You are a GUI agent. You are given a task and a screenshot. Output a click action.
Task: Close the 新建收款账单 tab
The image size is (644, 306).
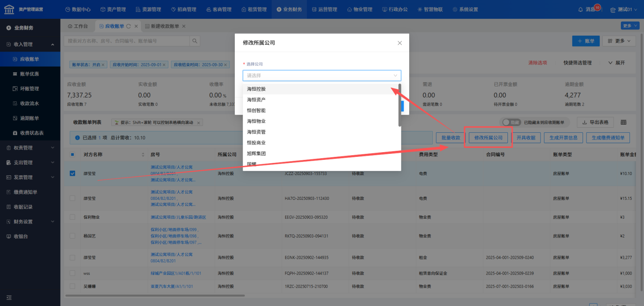click(x=184, y=26)
